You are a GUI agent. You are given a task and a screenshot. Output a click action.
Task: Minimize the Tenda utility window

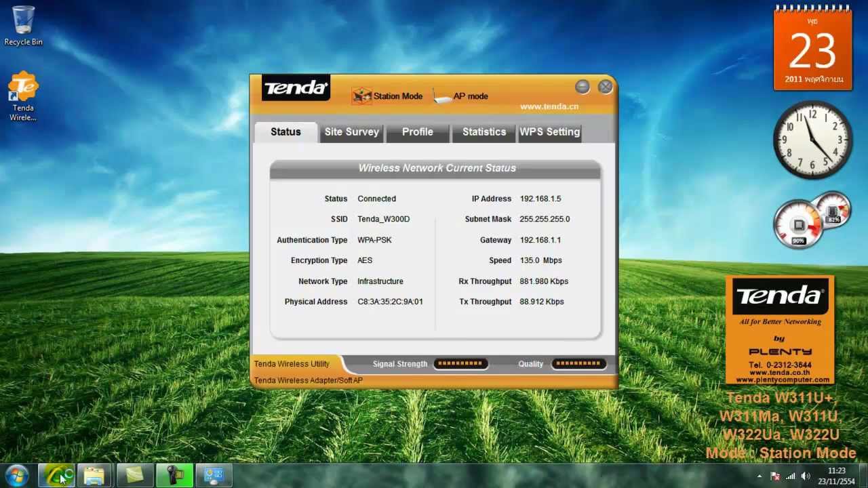coord(583,87)
